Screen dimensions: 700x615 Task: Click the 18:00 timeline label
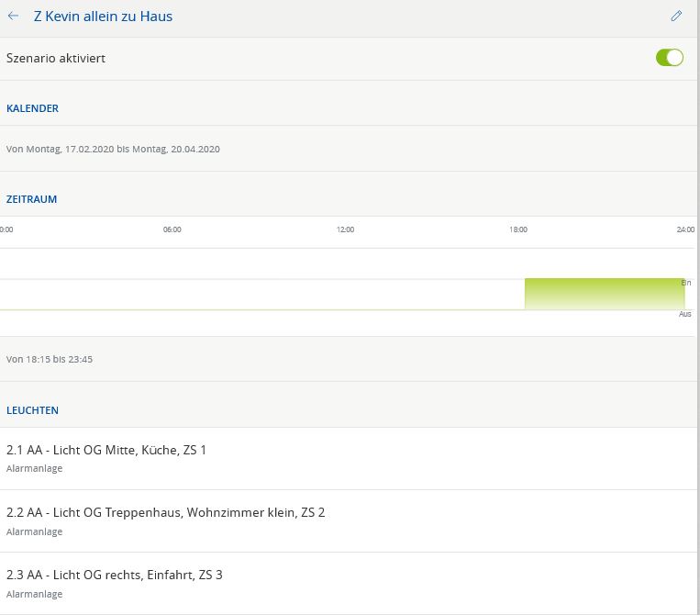point(518,229)
